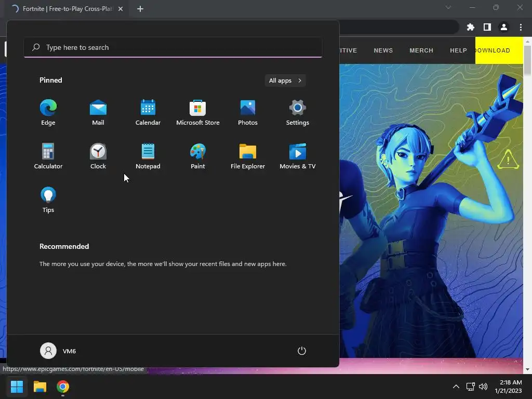Show hidden tray icons chevron
Screen dimensions: 532x399
click(456, 387)
